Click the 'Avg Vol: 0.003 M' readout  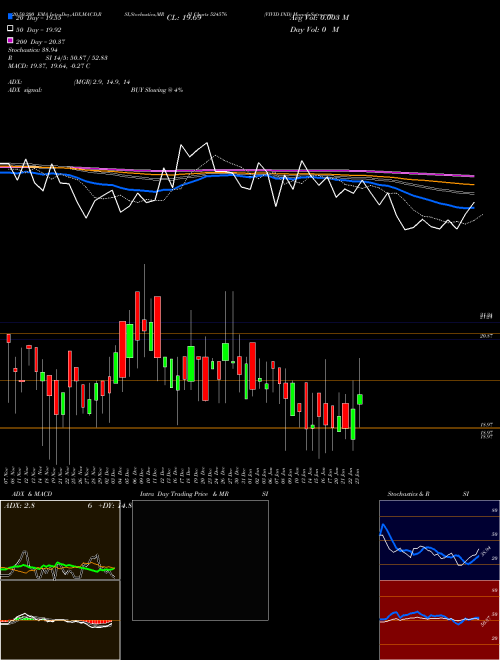[319, 18]
